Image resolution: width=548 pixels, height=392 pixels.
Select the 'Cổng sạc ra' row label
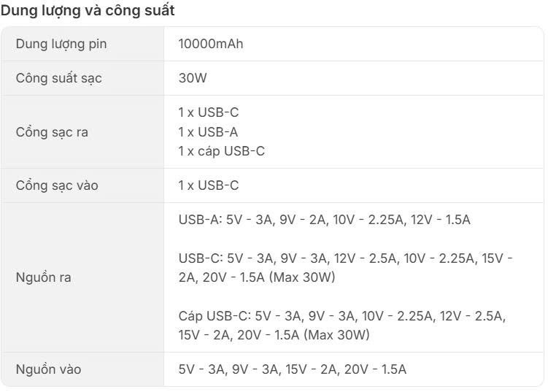[53, 132]
